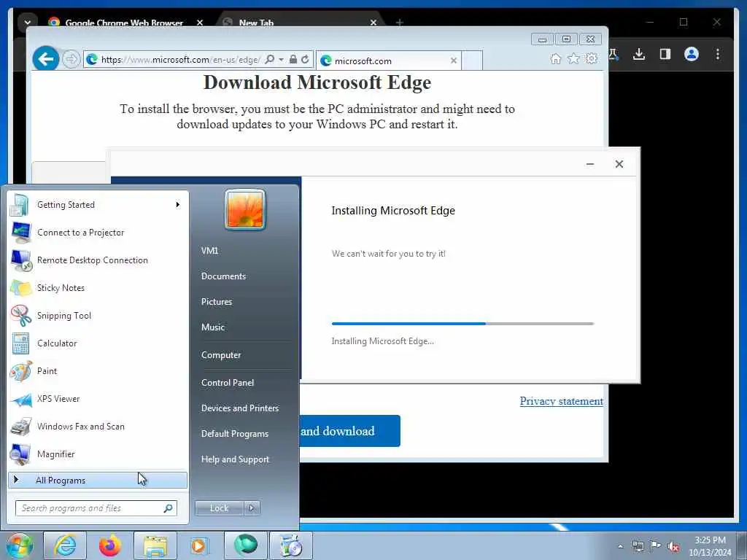Open Control Panel
747x560 pixels.
(x=228, y=383)
